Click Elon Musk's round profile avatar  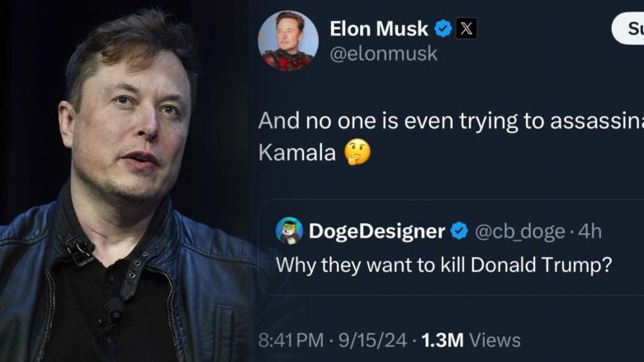(287, 40)
